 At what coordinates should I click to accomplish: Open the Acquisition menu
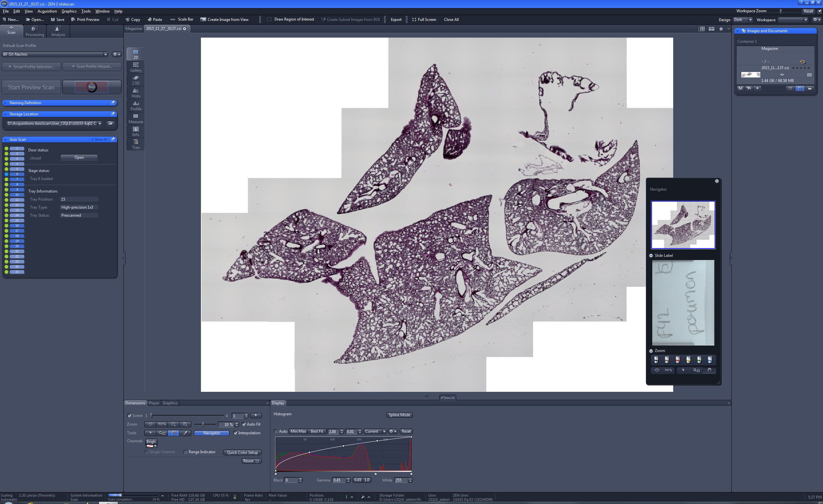click(47, 11)
